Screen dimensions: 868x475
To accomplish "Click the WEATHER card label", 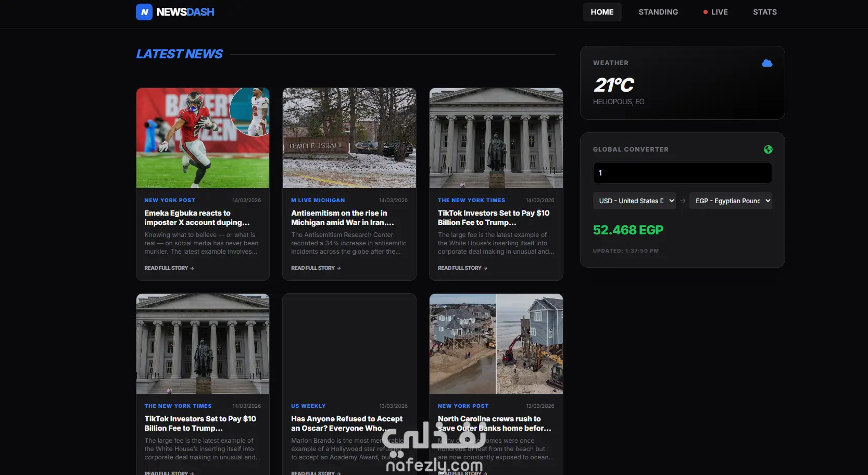I will tap(611, 63).
